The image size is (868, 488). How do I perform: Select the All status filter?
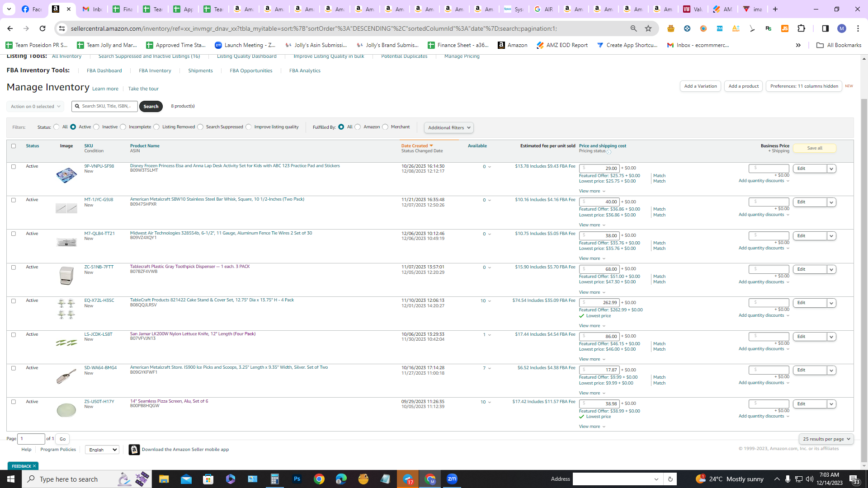57,127
